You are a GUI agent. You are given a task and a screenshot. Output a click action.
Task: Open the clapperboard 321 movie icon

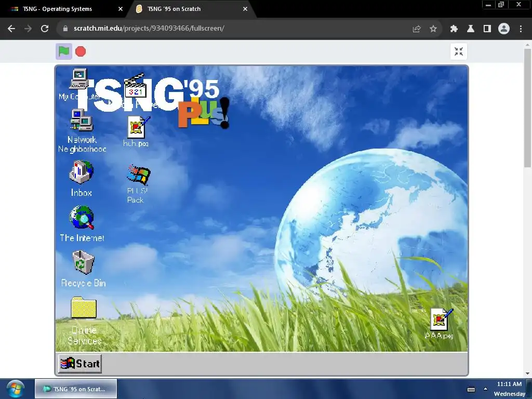(136, 86)
